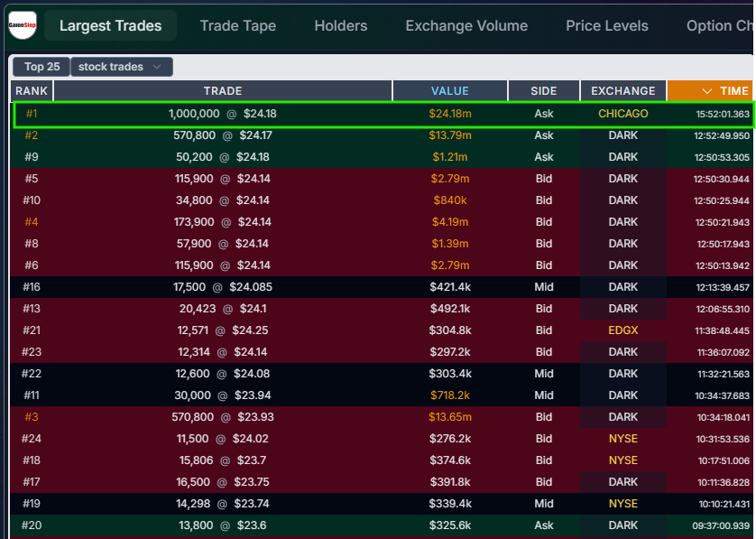Select rank #3 cell
Image resolution: width=756 pixels, height=539 pixels.
coord(32,417)
